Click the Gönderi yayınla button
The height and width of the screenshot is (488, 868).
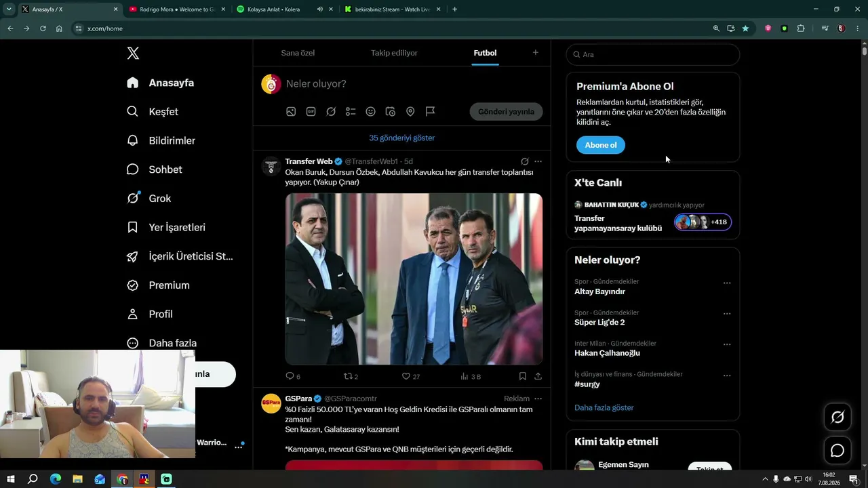(506, 112)
